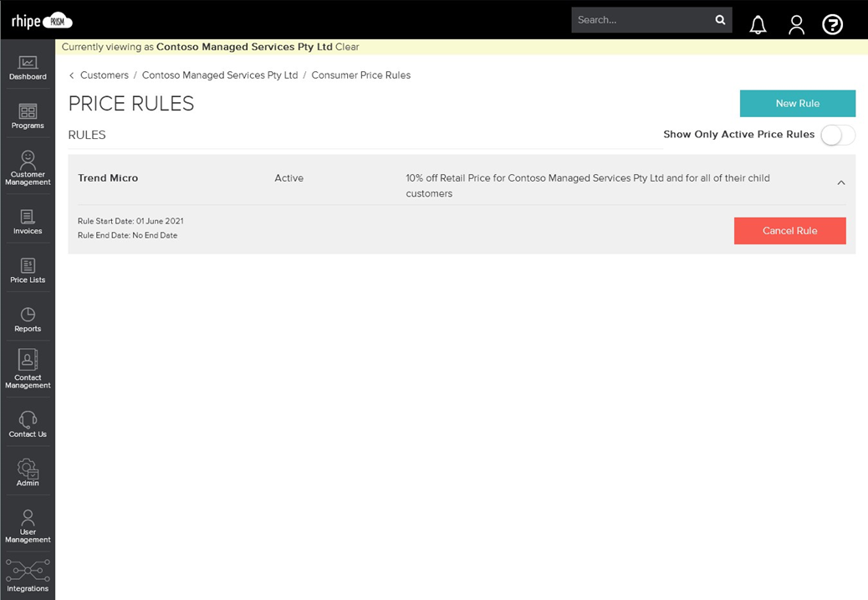Open the Admin section
This screenshot has height=600, width=868.
[28, 473]
